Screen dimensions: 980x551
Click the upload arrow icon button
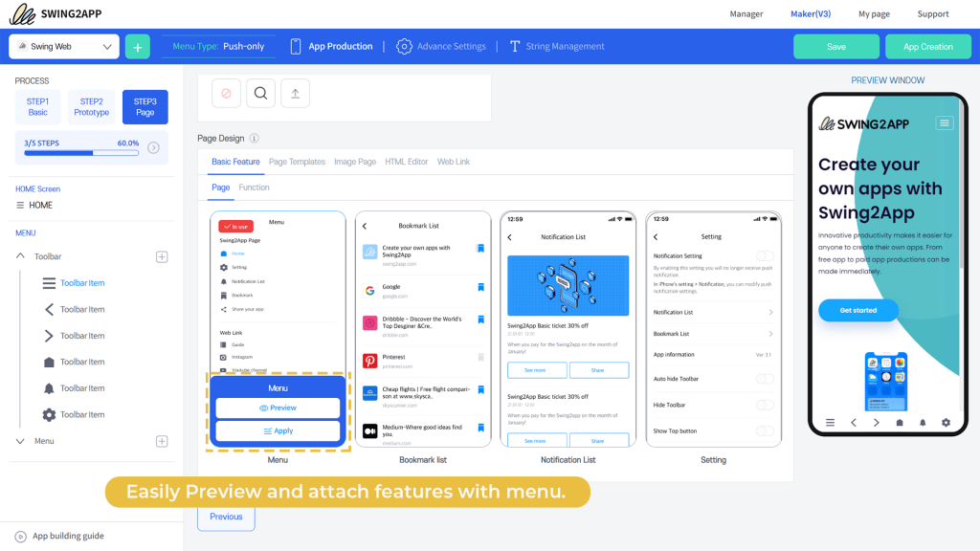click(x=295, y=94)
